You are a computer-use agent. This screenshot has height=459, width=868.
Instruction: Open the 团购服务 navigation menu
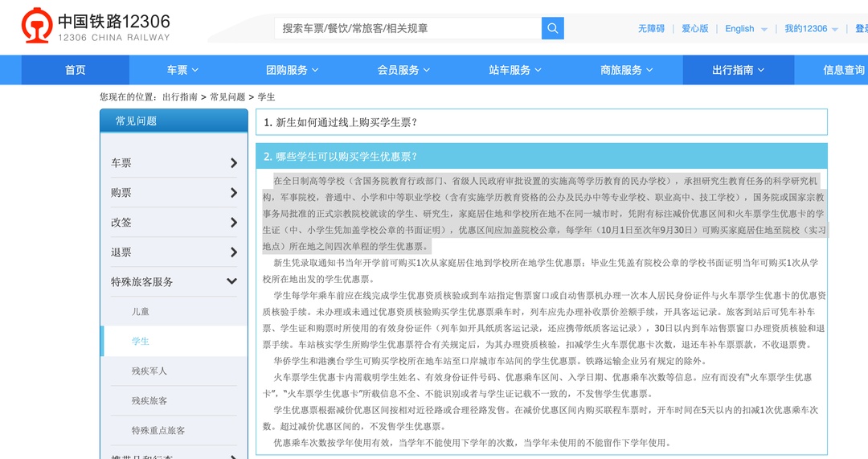pyautogui.click(x=292, y=70)
